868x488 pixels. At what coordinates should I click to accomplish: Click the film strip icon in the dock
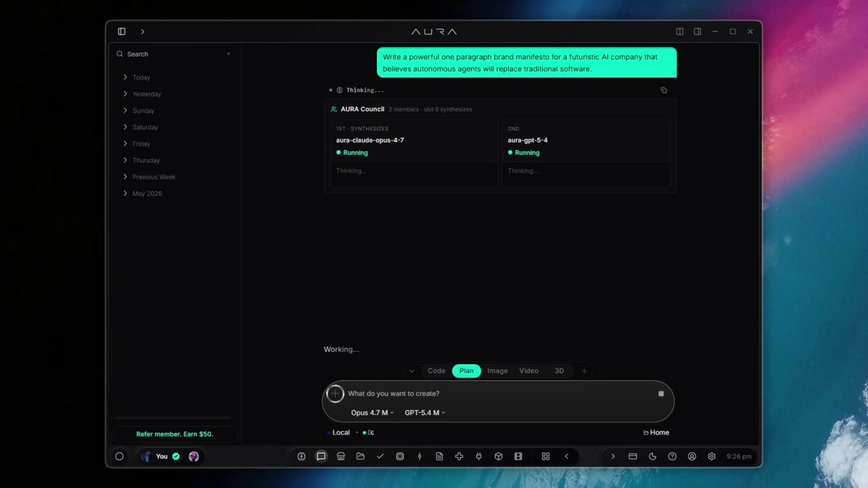518,456
